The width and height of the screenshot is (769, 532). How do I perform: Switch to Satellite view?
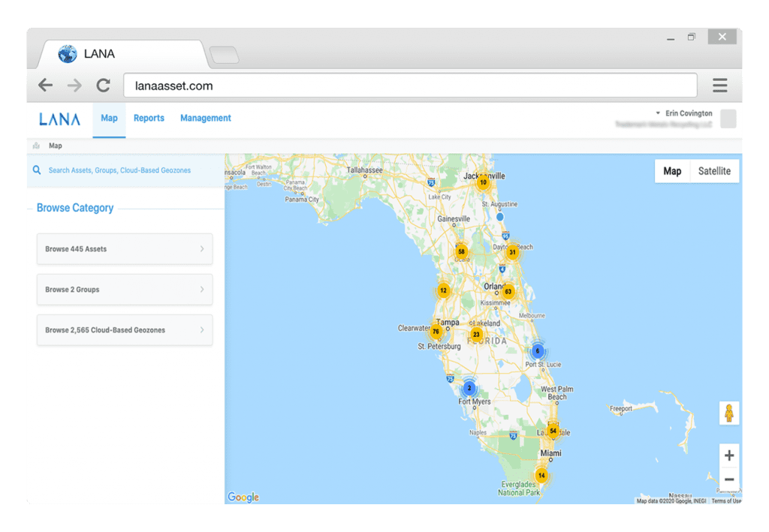point(713,170)
